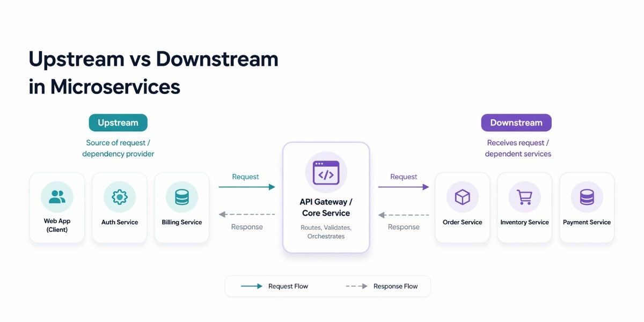This screenshot has height=322, width=644.
Task: Select the teal Upstream badge
Action: (x=118, y=123)
